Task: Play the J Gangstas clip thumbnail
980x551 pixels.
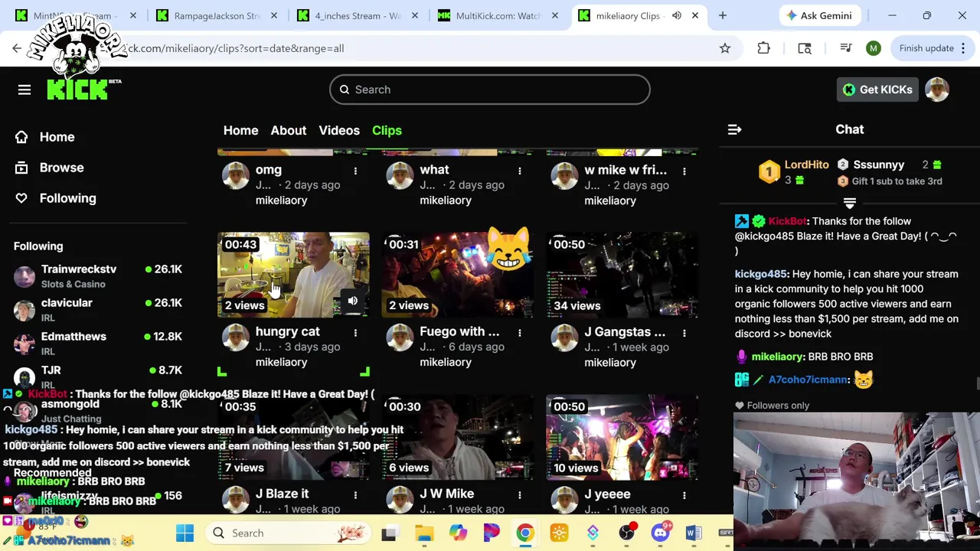Action: [x=622, y=275]
